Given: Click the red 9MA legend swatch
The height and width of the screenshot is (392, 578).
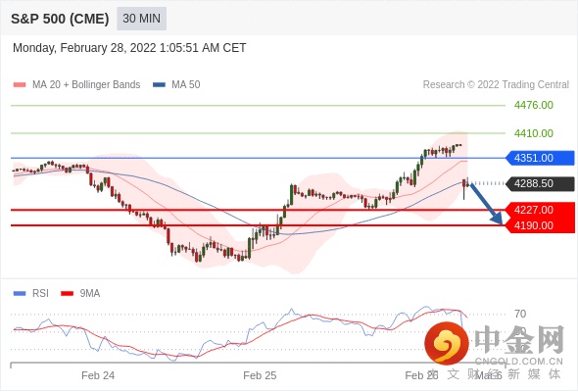Looking at the screenshot, I should (x=67, y=294).
